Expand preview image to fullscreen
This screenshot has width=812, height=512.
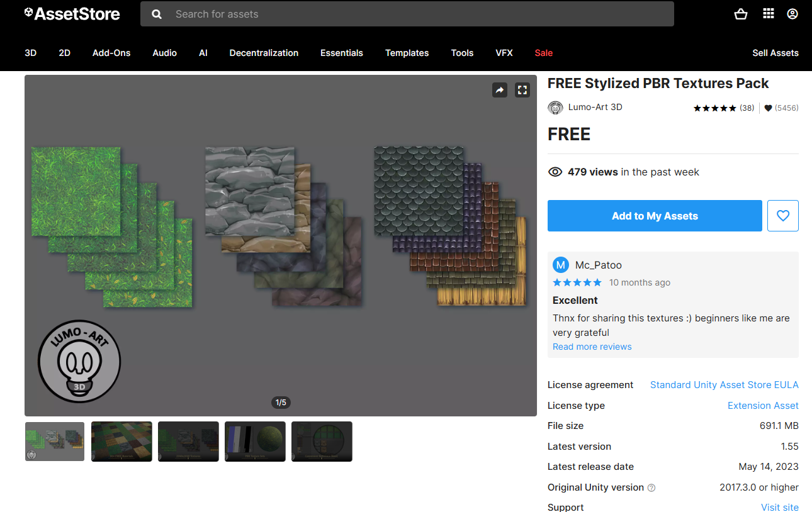(522, 90)
